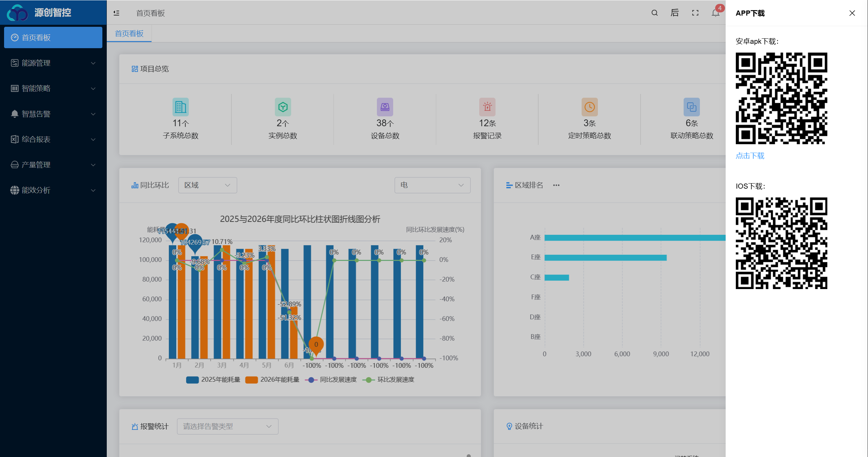Switch to the 首页看板 tab
This screenshot has height=457, width=868.
pos(129,34)
